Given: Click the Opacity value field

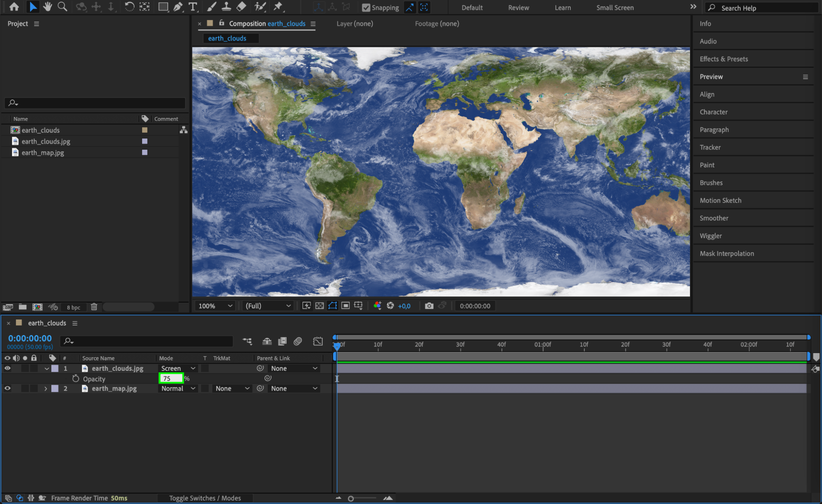Looking at the screenshot, I should [x=171, y=378].
